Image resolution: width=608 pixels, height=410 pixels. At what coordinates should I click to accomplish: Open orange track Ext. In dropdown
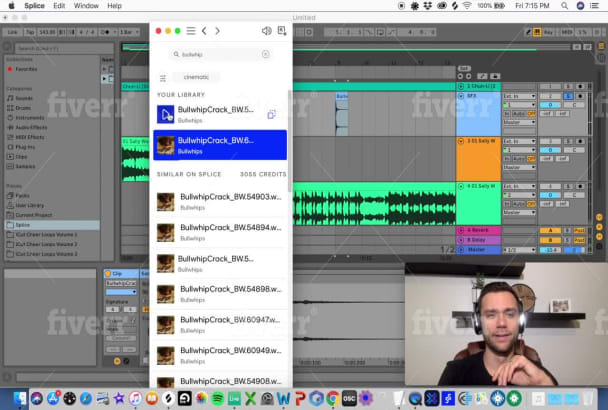tap(520, 141)
